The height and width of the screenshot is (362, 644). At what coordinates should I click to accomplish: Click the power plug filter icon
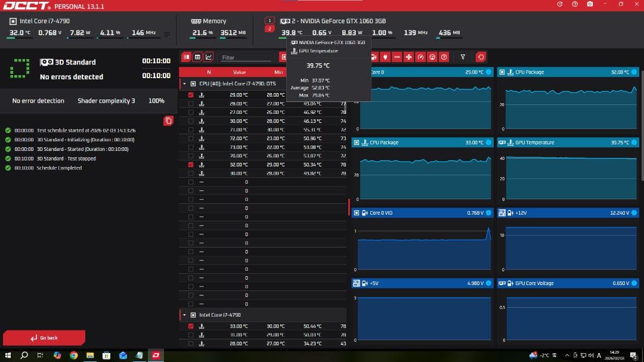point(386,57)
